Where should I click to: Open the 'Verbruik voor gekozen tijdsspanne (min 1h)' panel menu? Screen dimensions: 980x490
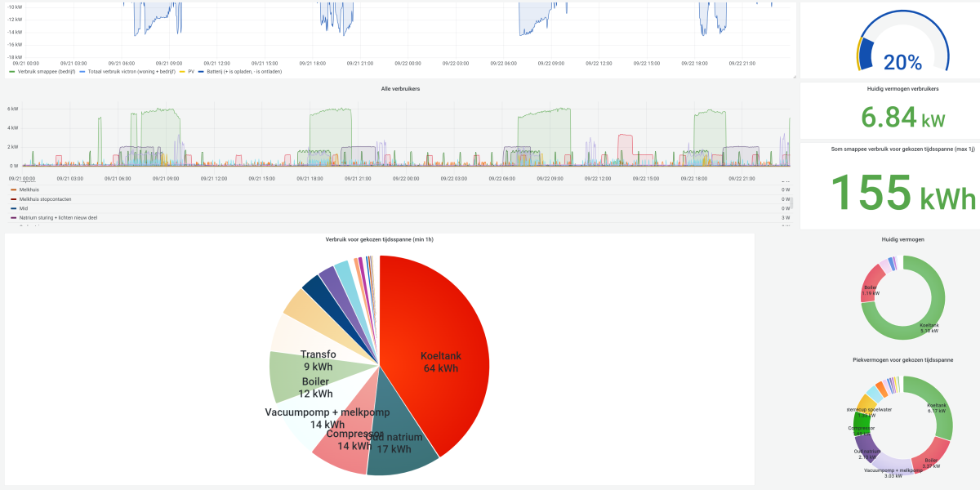[x=380, y=238]
